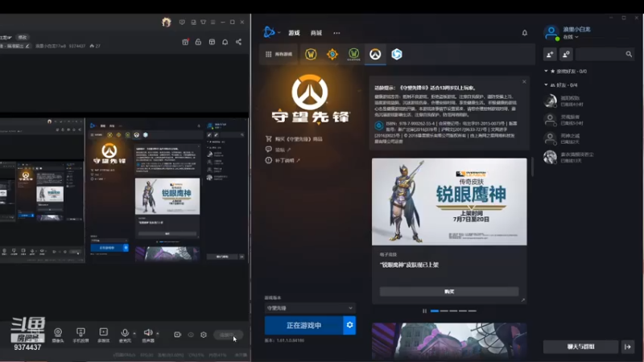Viewport: 644px width, 362px height.
Task: Open Battle.net notifications bell
Action: (x=525, y=32)
